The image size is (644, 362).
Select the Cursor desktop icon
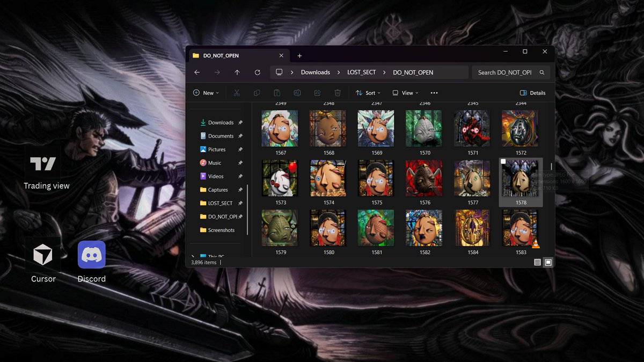click(x=43, y=261)
